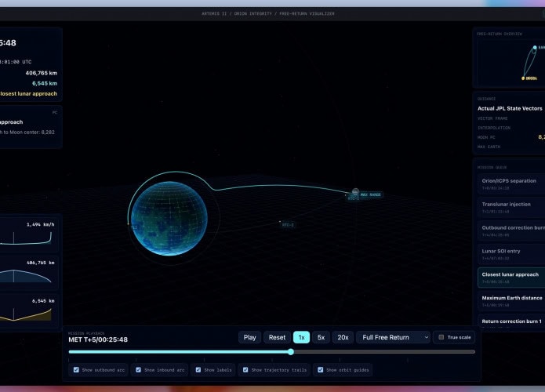Open the Full Free Return dropdown

393,337
